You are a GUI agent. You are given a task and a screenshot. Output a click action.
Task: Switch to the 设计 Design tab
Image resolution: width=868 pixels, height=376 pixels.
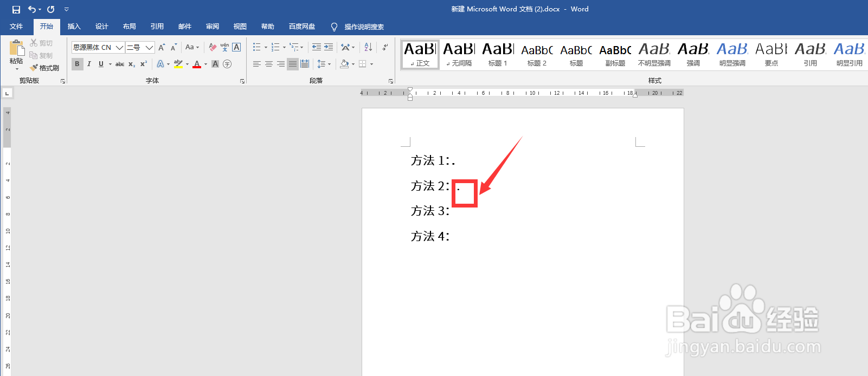pos(102,27)
